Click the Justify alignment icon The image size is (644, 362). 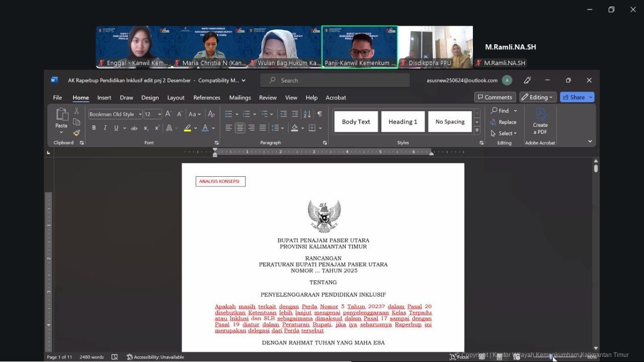tap(263, 128)
